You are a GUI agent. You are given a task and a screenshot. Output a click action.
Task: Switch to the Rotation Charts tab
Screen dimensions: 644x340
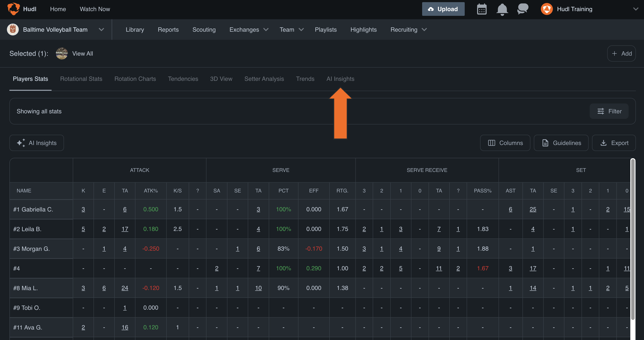pos(135,79)
